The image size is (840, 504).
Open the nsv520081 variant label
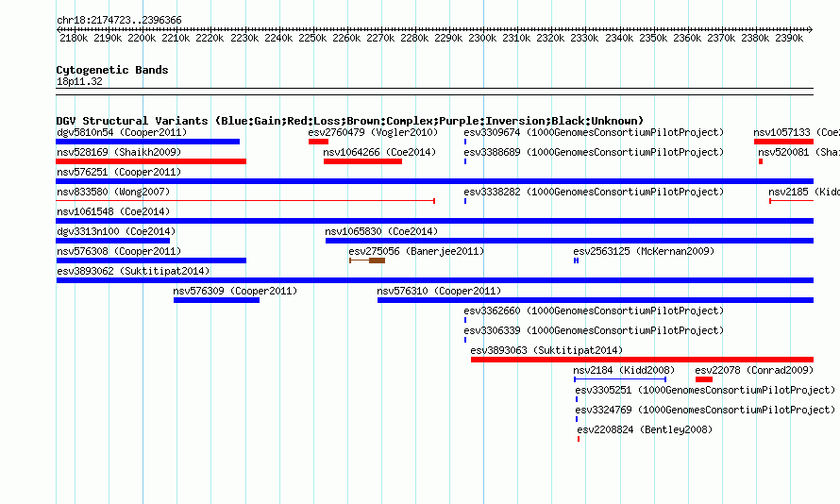point(798,152)
